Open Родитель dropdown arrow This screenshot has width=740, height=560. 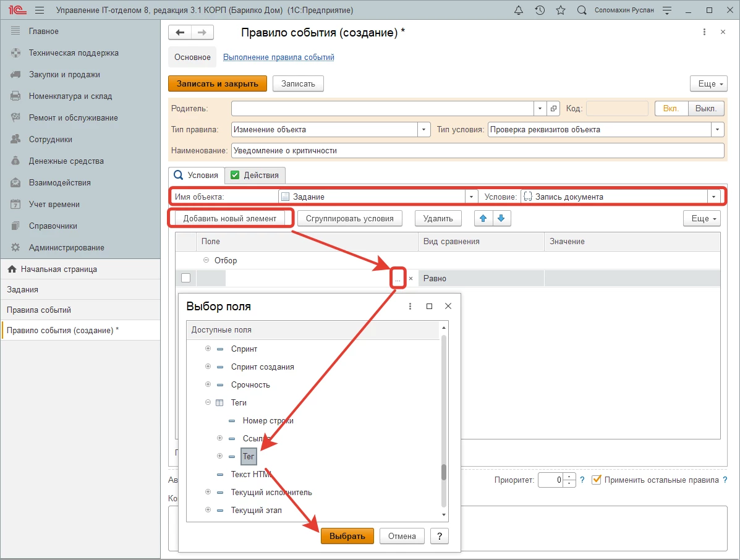[x=540, y=109]
